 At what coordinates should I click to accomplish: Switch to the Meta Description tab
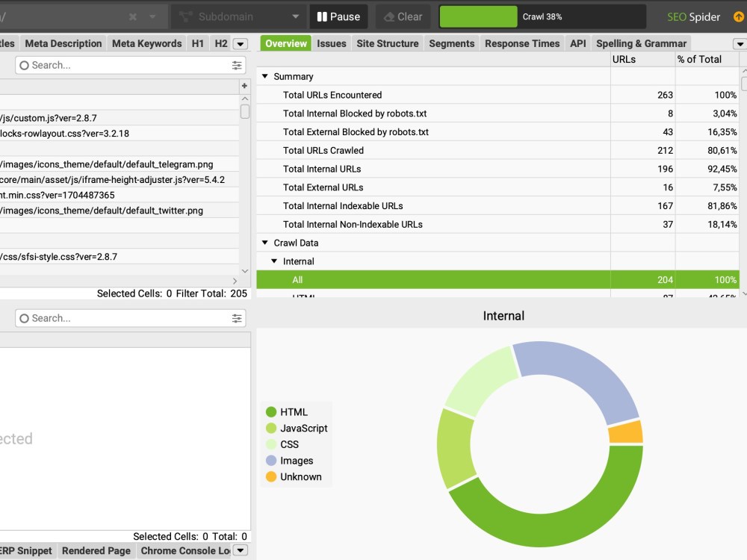coord(63,43)
